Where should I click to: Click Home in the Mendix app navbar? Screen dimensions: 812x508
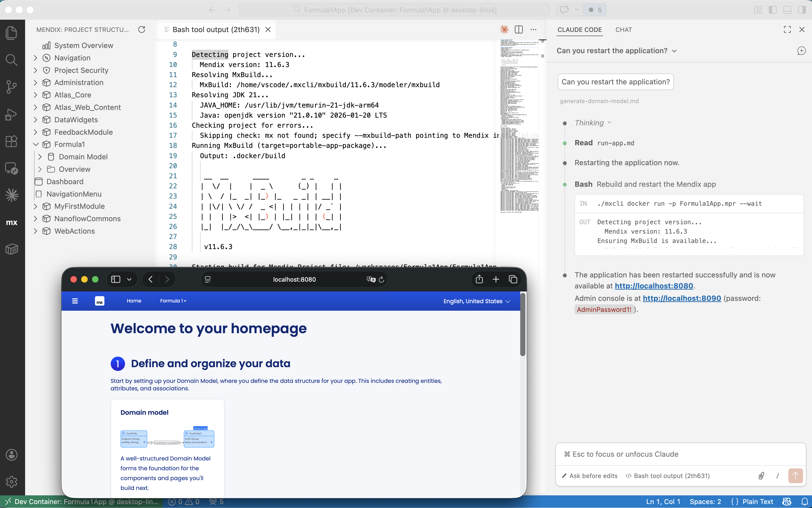click(x=134, y=301)
